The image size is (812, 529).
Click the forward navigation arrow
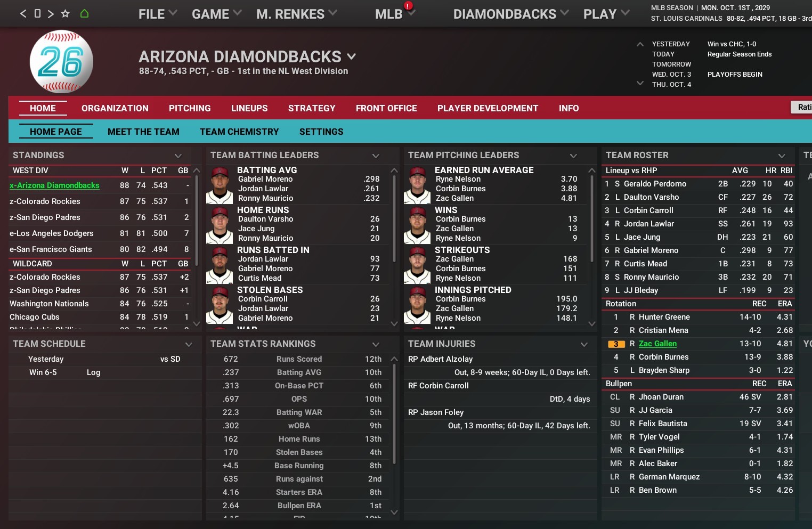(51, 14)
